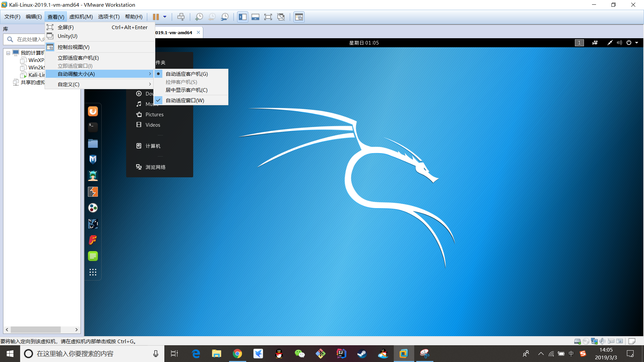The width and height of the screenshot is (644, 362).
Task: Click the Revert to snapshot icon
Action: click(x=212, y=17)
